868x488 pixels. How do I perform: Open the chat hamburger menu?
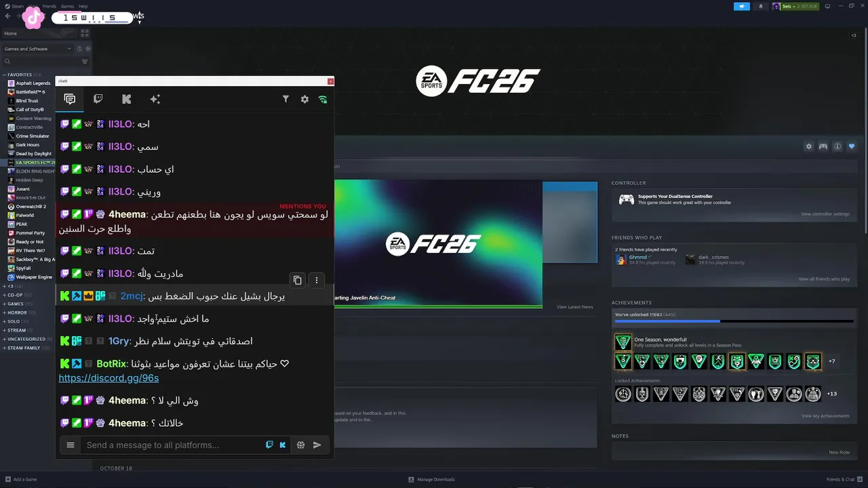click(x=71, y=445)
